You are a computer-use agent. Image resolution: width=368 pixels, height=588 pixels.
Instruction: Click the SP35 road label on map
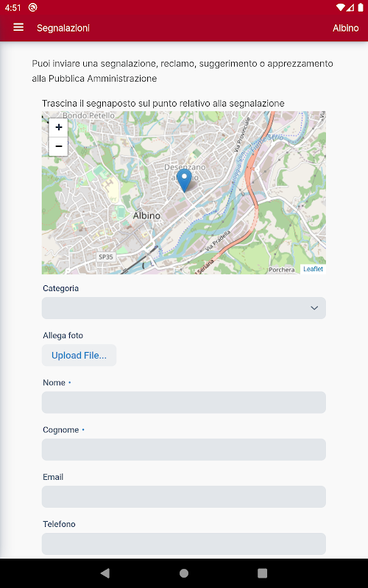click(105, 257)
